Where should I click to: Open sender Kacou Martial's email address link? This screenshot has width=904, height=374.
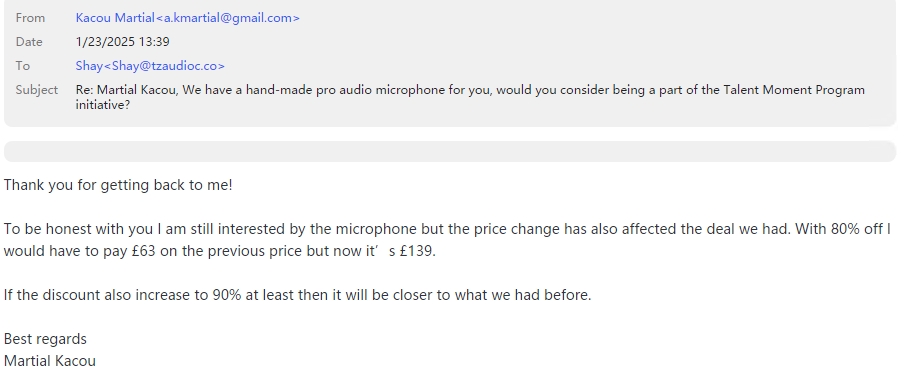pos(187,18)
